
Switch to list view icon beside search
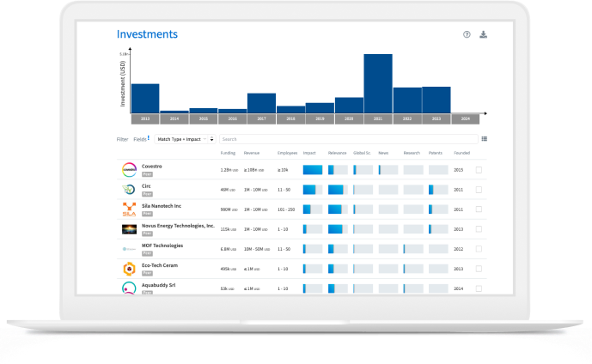(485, 139)
